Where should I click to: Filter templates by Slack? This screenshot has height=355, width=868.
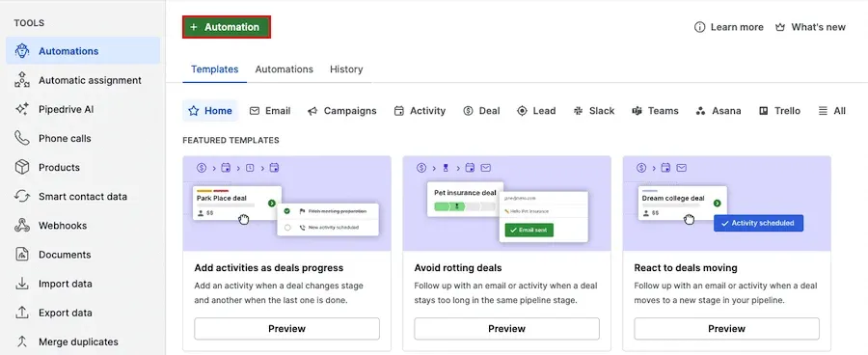point(594,111)
